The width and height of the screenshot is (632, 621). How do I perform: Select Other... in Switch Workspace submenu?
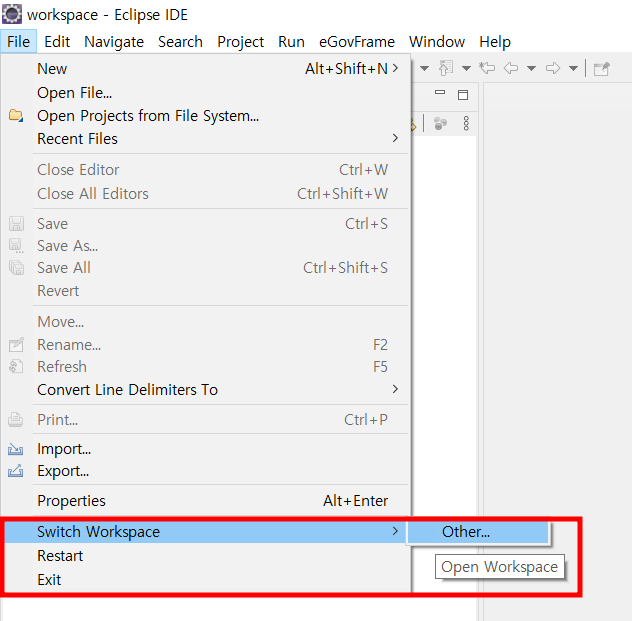(x=478, y=532)
